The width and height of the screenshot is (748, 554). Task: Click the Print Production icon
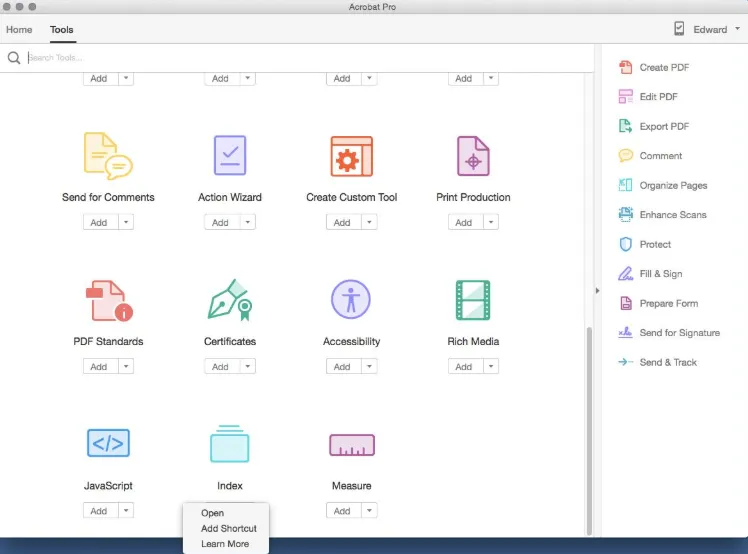pyautogui.click(x=473, y=156)
